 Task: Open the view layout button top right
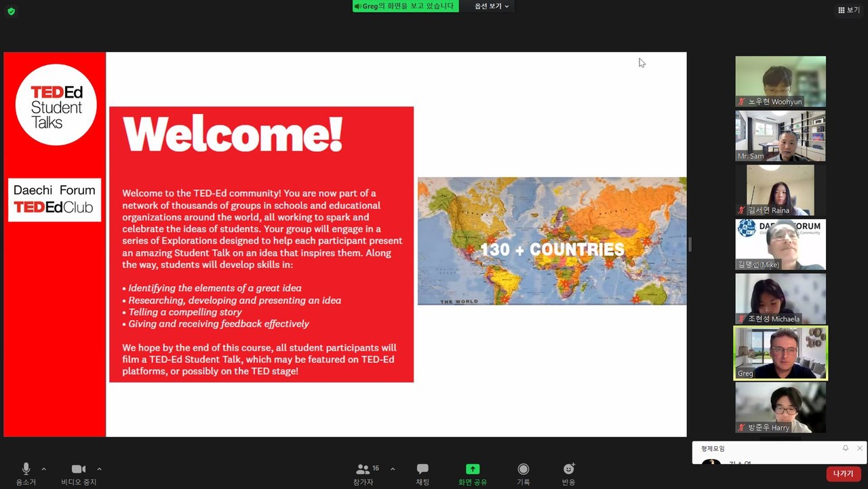point(849,10)
